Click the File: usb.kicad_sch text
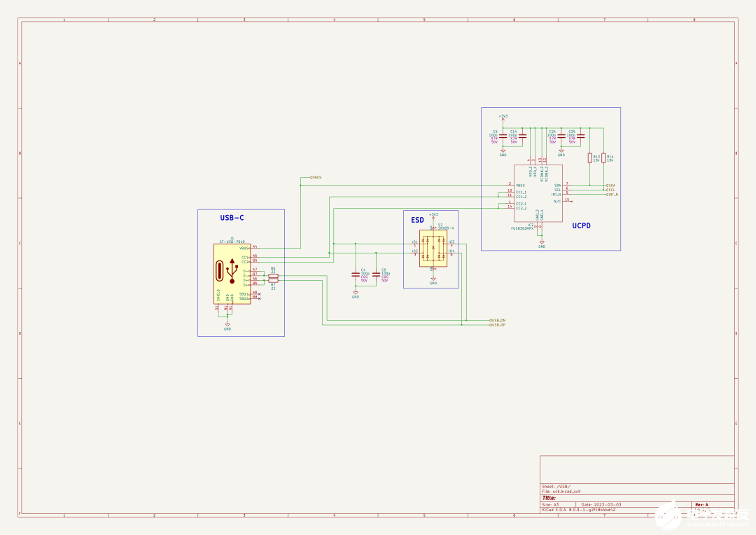 (x=561, y=492)
